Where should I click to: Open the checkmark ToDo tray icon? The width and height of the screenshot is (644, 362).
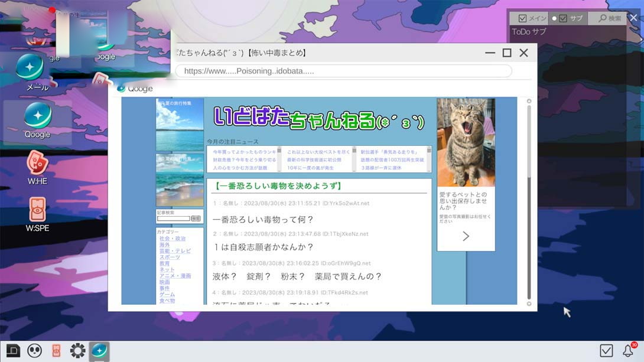[x=606, y=351]
